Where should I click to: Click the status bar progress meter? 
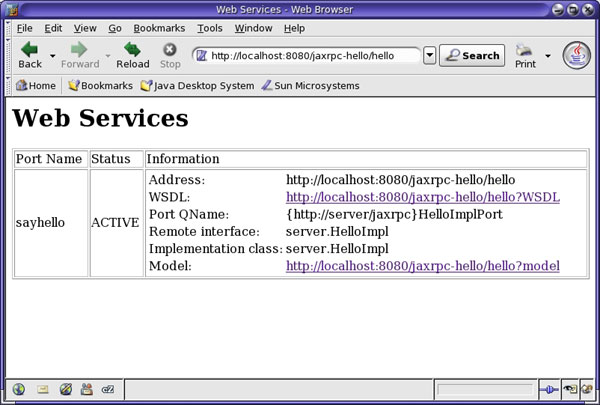484,390
